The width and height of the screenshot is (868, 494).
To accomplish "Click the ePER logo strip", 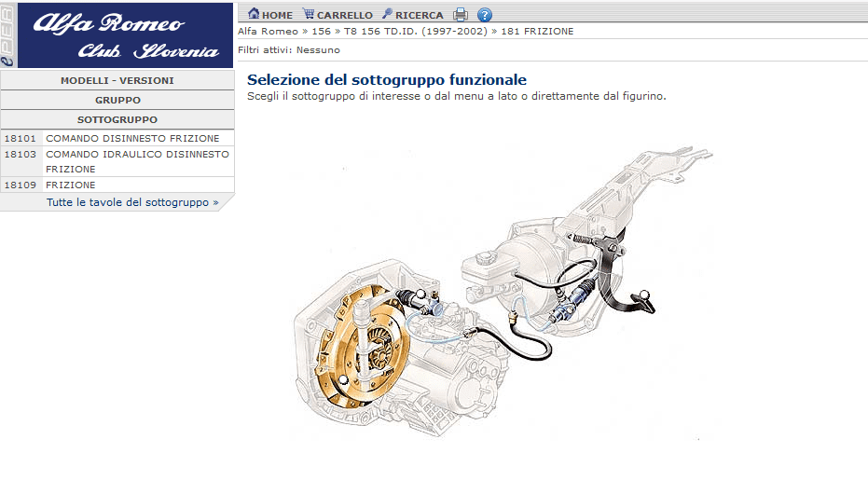I will (7, 35).
